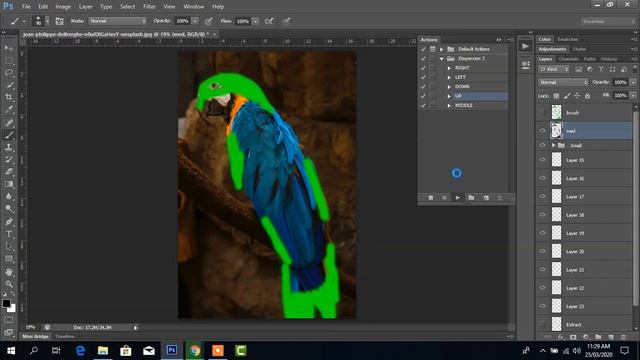Click the foreground color swatch

click(x=6, y=303)
